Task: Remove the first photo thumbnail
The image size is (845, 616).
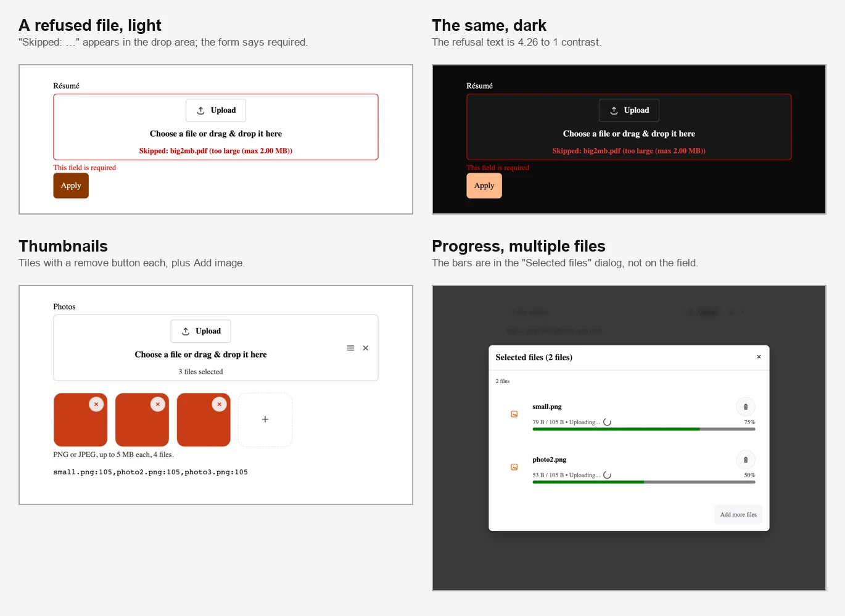Action: coord(96,405)
